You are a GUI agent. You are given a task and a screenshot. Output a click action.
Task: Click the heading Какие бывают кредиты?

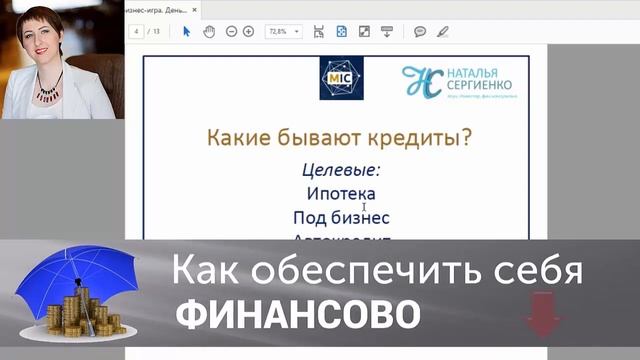pos(339,138)
